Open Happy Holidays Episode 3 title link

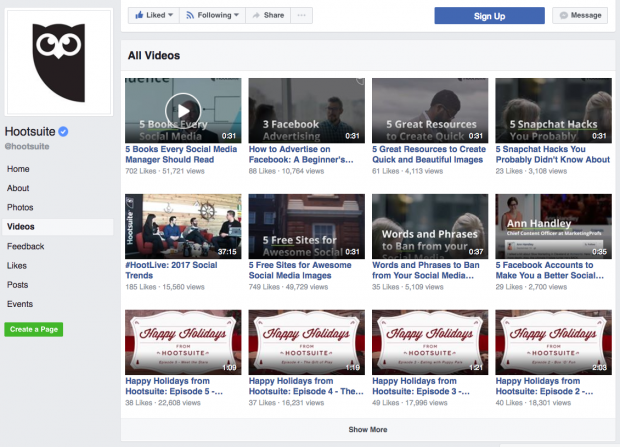[x=421, y=386]
